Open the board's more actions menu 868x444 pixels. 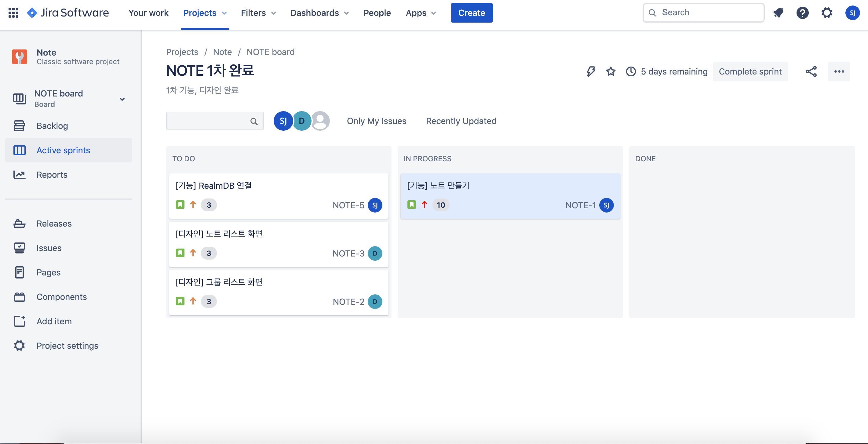point(839,71)
